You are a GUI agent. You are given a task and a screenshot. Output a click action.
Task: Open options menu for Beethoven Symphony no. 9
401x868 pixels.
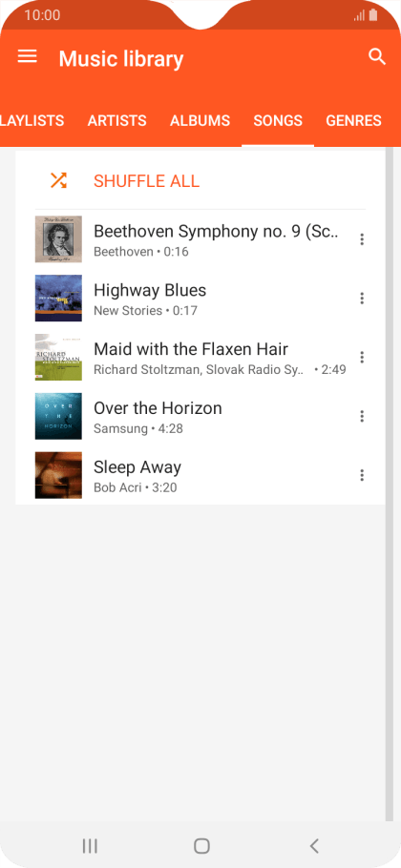pos(362,239)
